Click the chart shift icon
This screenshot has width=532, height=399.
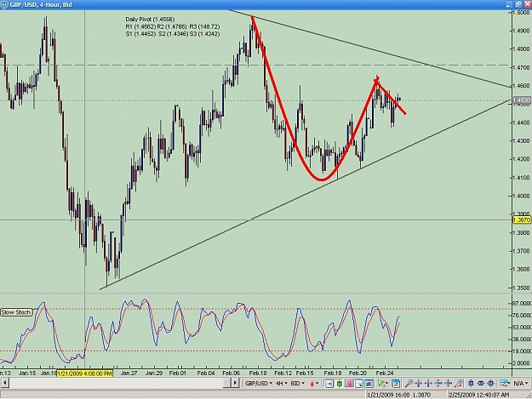[x=329, y=384]
